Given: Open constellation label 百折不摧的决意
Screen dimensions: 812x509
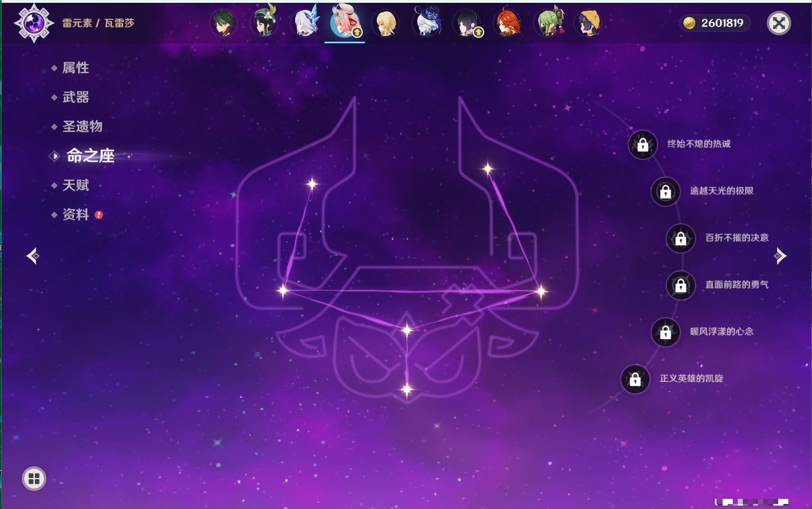Looking at the screenshot, I should coord(737,237).
